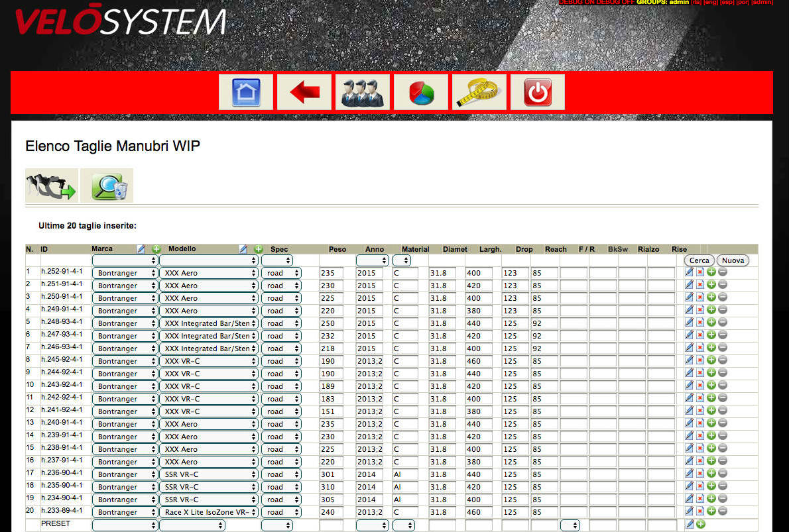This screenshot has height=532, width=789.
Task: Click the red back arrow icon
Action: pyautogui.click(x=304, y=92)
